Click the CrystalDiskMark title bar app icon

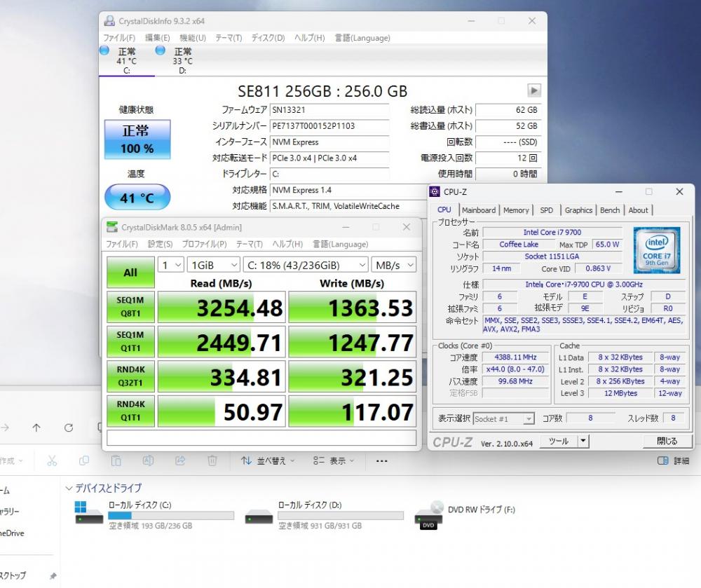(111, 228)
